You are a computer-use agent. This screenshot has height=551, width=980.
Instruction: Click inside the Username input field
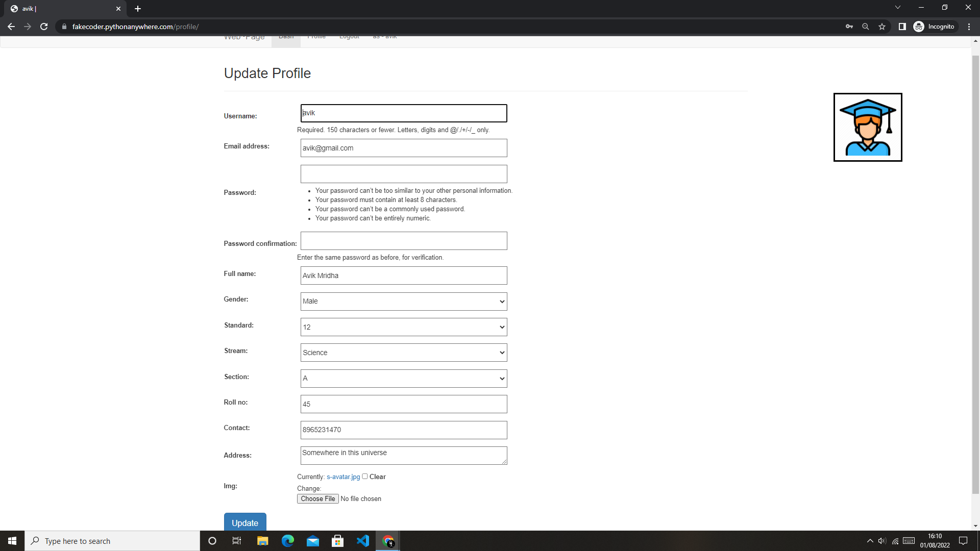(403, 113)
